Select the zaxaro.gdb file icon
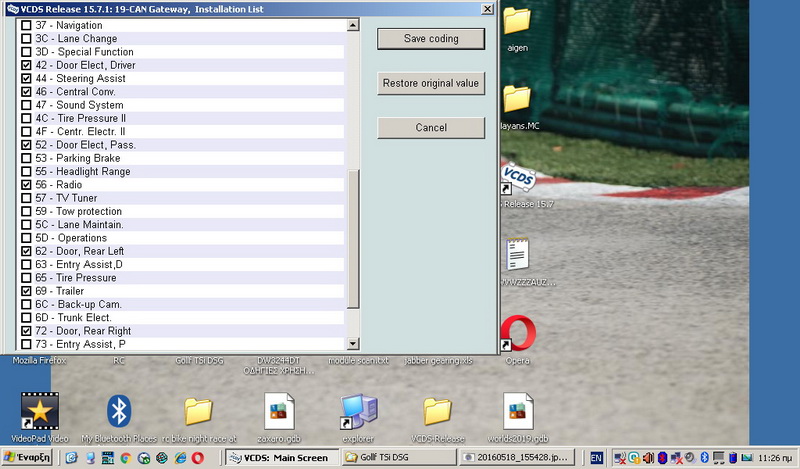 coord(279,411)
